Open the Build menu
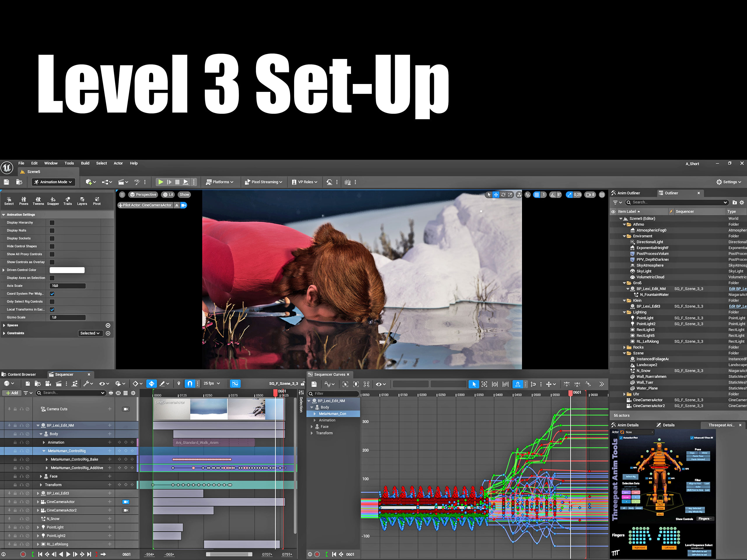The width and height of the screenshot is (747, 560). (x=85, y=163)
